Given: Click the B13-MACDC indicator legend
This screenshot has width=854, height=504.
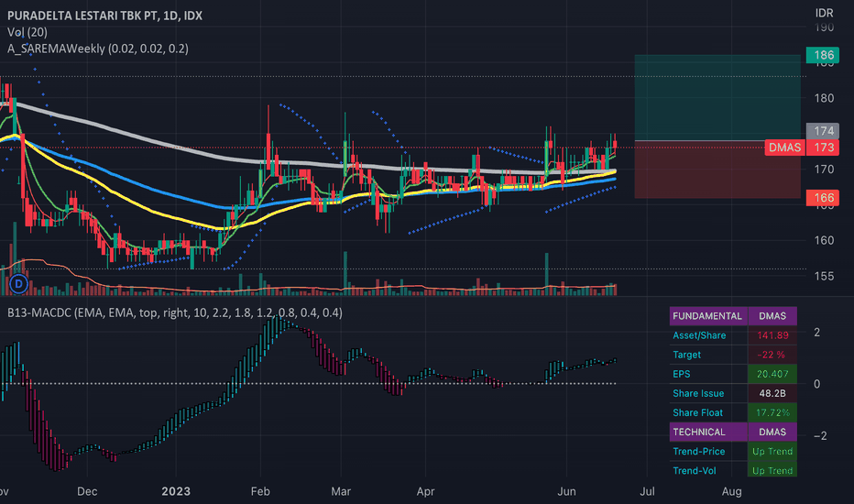Looking at the screenshot, I should point(175,312).
